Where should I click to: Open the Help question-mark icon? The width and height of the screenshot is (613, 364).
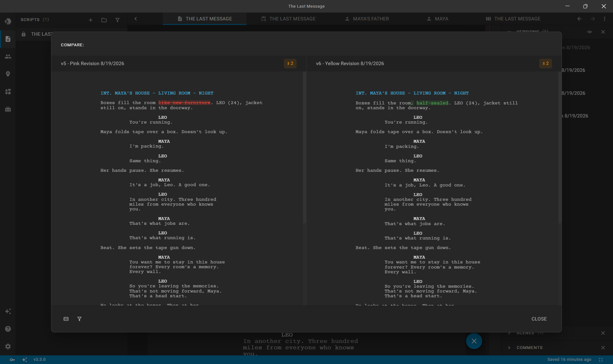tap(8, 329)
